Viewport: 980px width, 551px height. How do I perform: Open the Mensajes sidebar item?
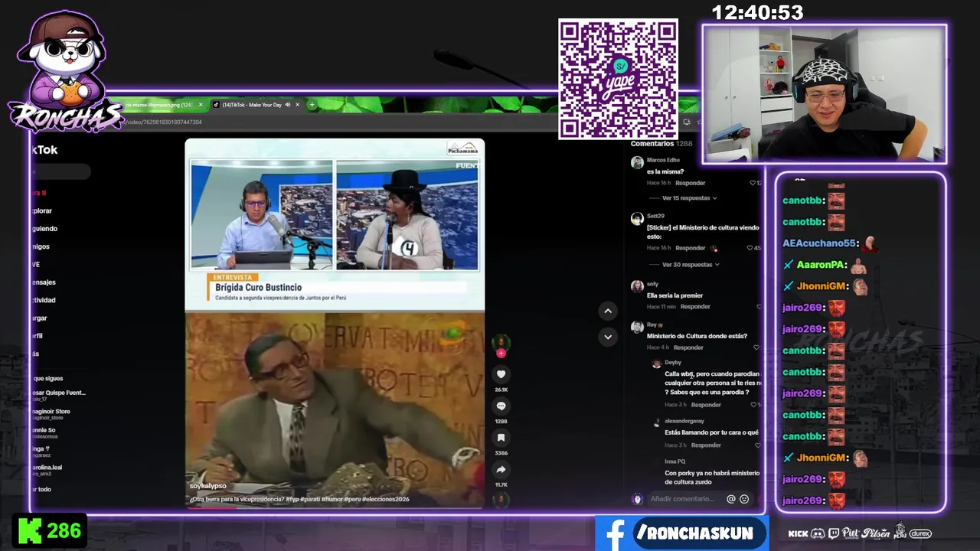pyautogui.click(x=43, y=282)
